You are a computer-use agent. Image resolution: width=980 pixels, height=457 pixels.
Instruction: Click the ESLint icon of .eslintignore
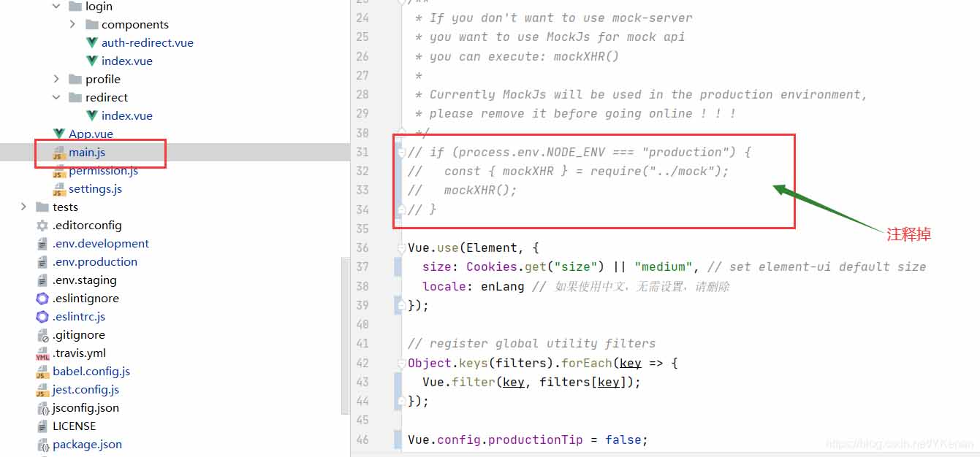click(x=42, y=299)
